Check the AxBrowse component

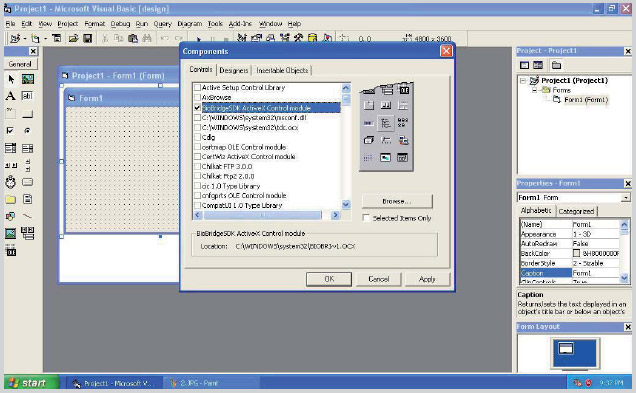[198, 97]
